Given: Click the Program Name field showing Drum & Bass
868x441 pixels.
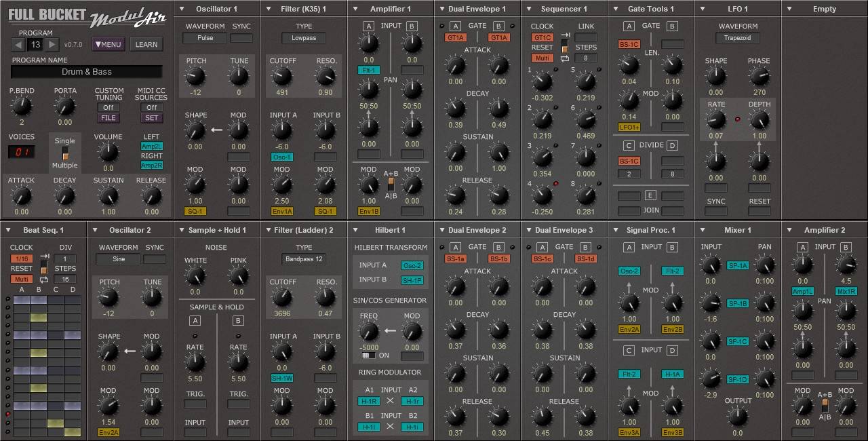Looking at the screenshot, I should pos(87,72).
